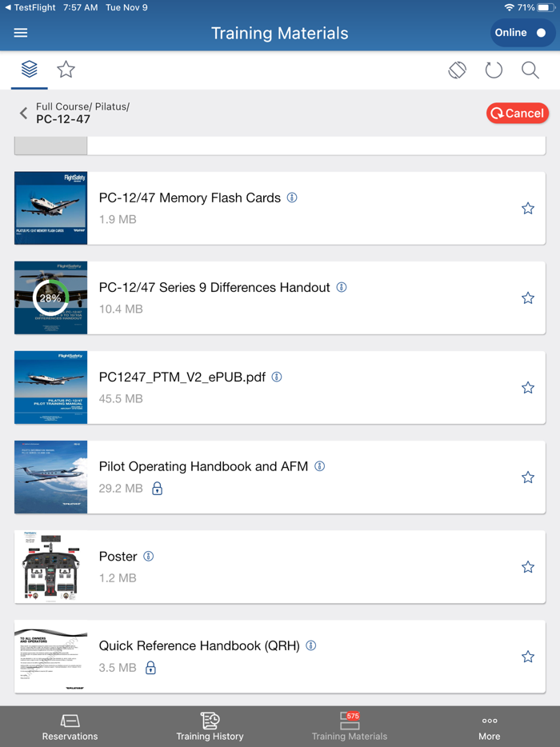Favorite the Poster item

pos(528,566)
